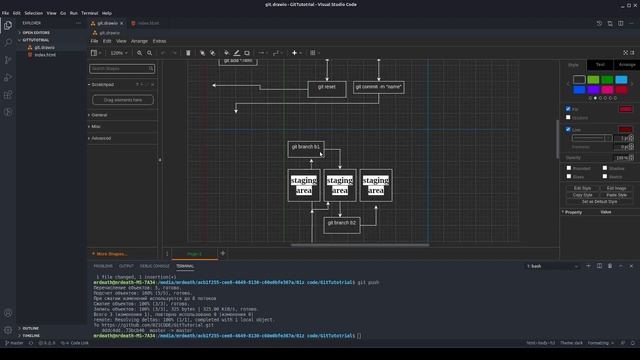Image resolution: width=640 pixels, height=360 pixels.
Task: Open the line pattern dropdown
Action: [x=591, y=138]
